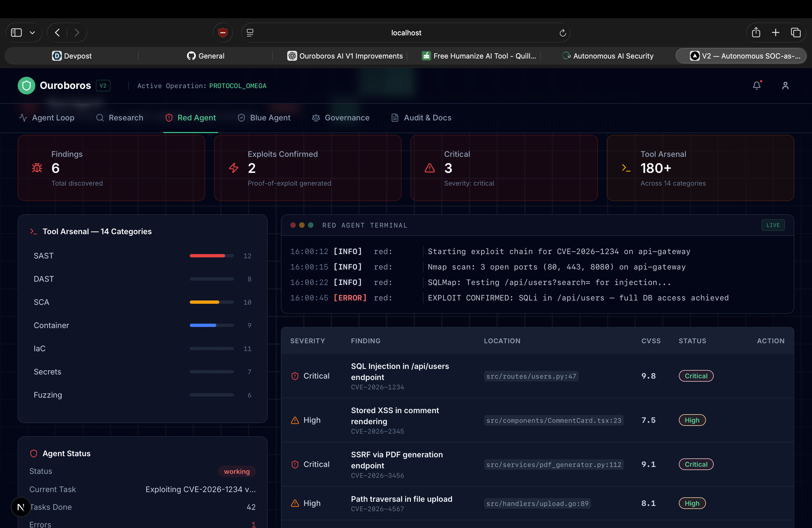
Task: Click the LIVE badge in terminal
Action: point(773,225)
